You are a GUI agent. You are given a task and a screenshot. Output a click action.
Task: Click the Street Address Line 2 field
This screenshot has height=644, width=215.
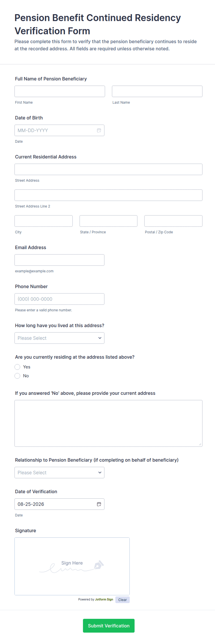coord(108,195)
